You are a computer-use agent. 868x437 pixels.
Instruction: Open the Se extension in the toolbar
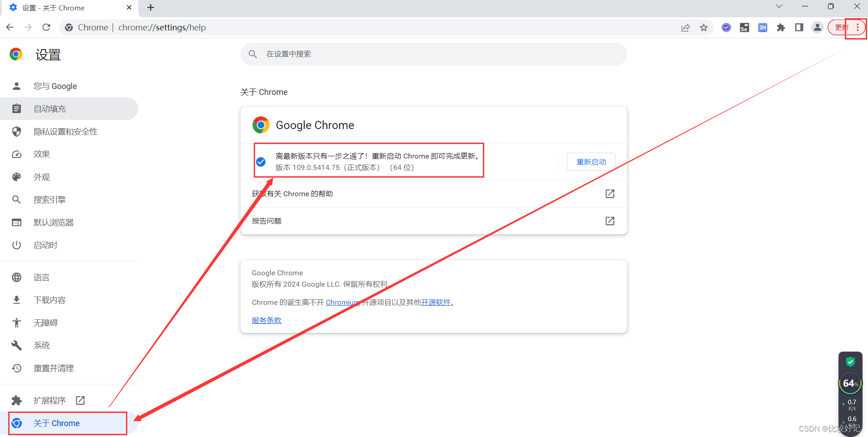point(744,28)
